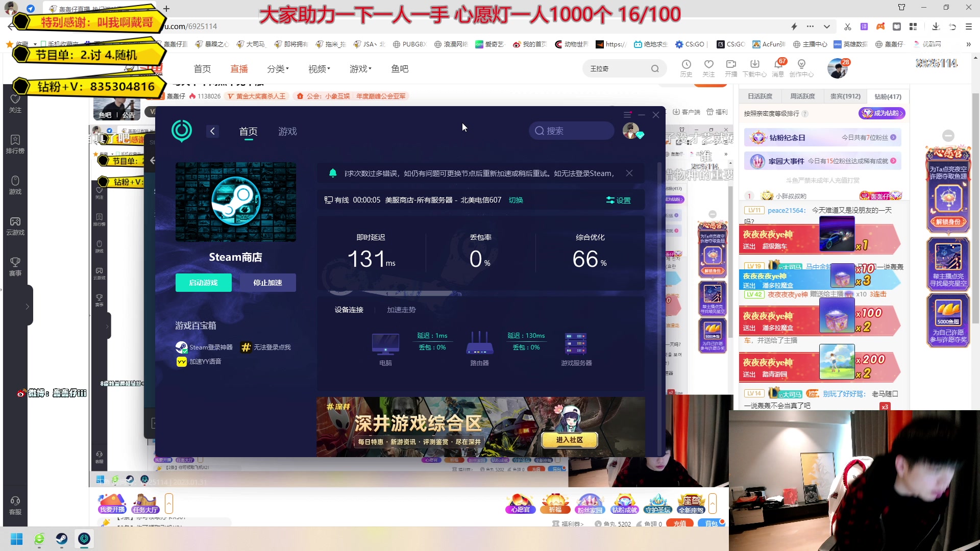Select the 钻粉(417) tab
Screen dimensions: 980x551
[x=888, y=96]
